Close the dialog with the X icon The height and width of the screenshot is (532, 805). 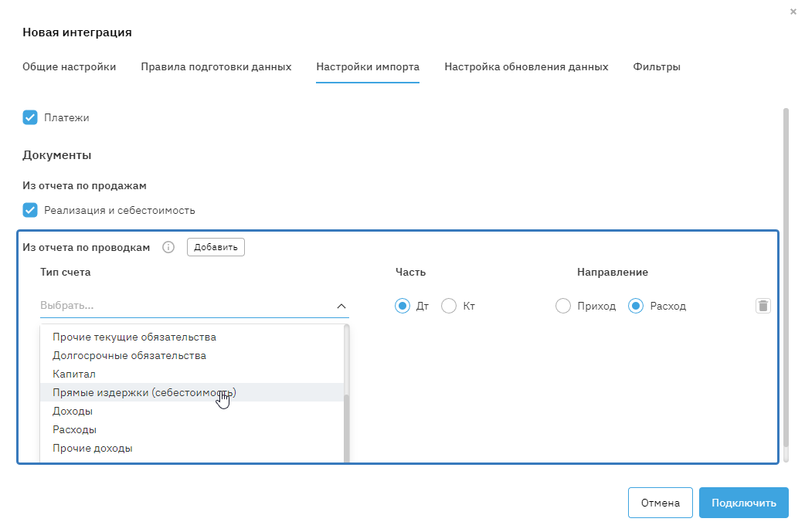click(793, 12)
